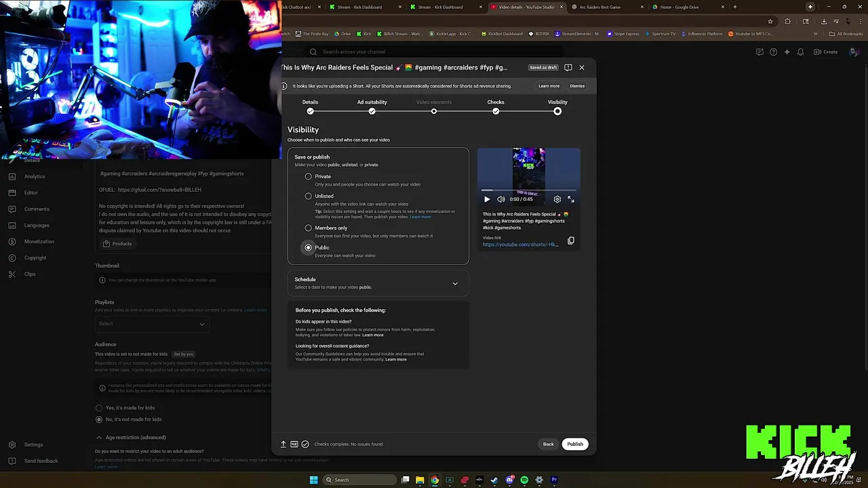Open Spotify from the taskbar
This screenshot has height=488, width=868.
click(524, 480)
